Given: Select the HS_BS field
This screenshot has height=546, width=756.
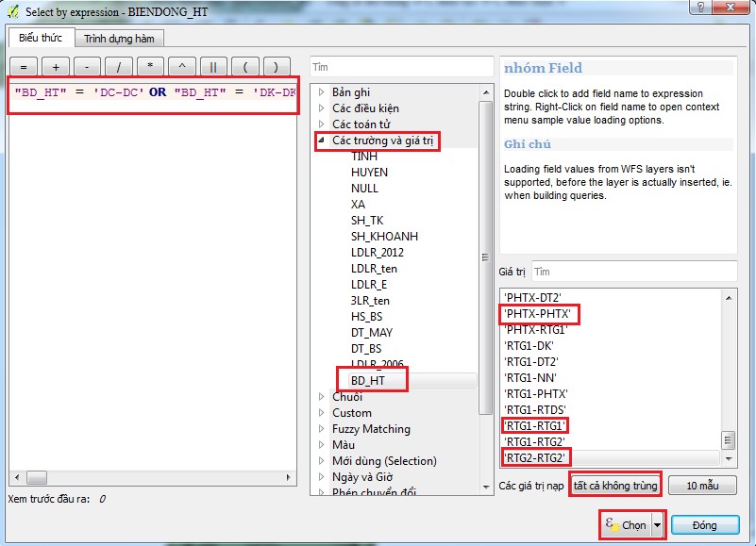Looking at the screenshot, I should [x=366, y=317].
